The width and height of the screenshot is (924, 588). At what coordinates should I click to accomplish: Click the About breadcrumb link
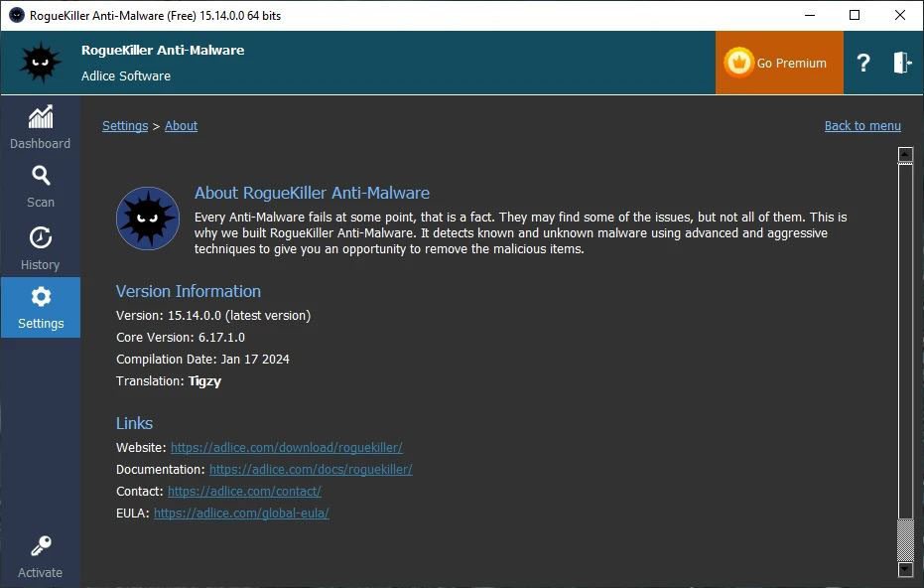pos(181,125)
